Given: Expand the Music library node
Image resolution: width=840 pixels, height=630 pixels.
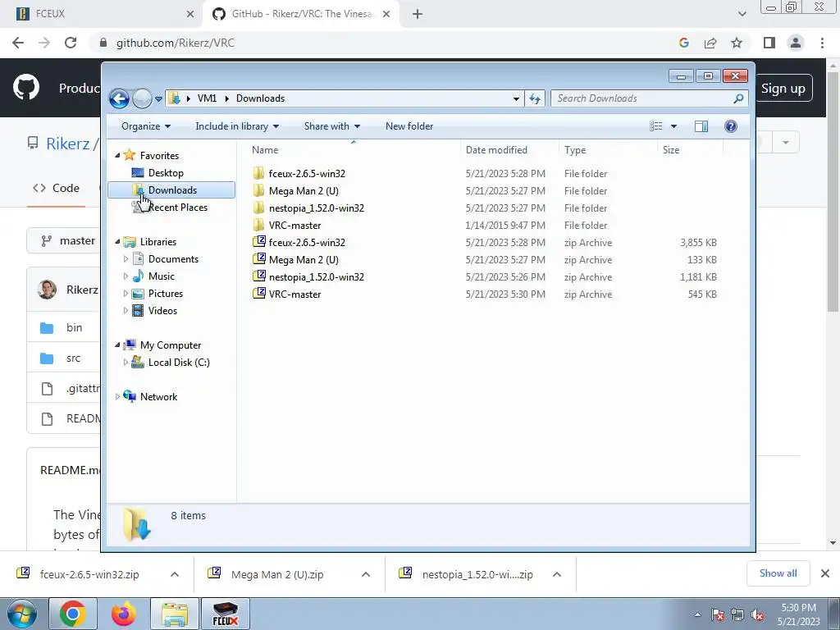Looking at the screenshot, I should (126, 276).
